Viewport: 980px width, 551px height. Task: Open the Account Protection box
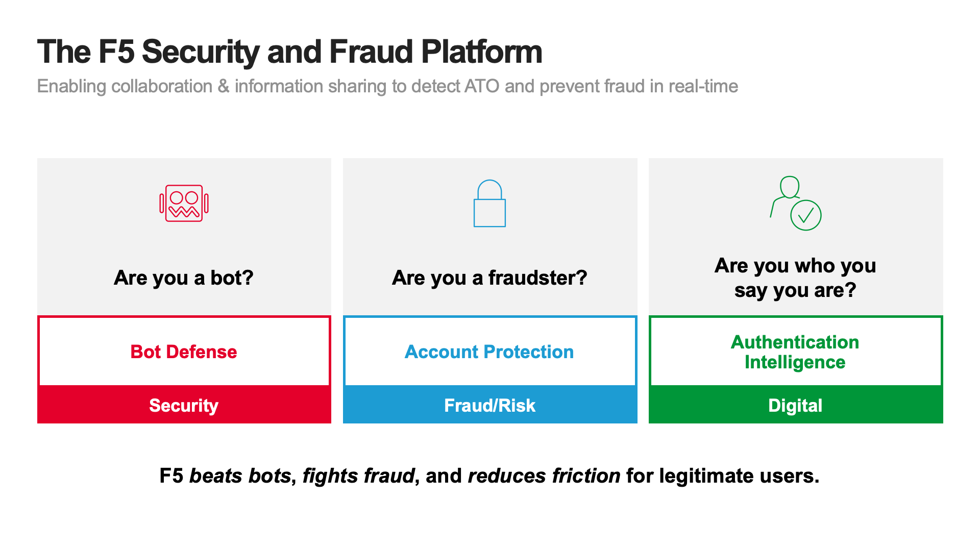(490, 352)
